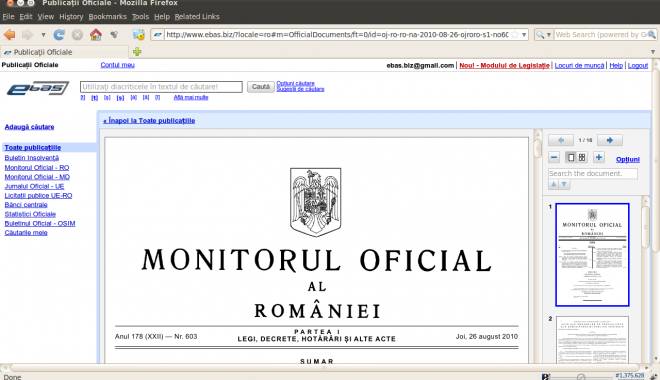Screen dimensions: 660x380
Task: Open the list-all-tabs dropdown arrow
Action: (x=653, y=52)
